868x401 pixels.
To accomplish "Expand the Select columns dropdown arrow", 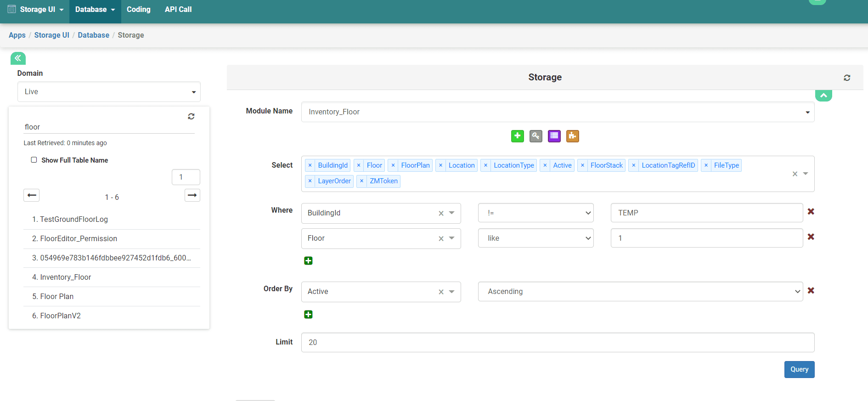I will click(x=806, y=174).
